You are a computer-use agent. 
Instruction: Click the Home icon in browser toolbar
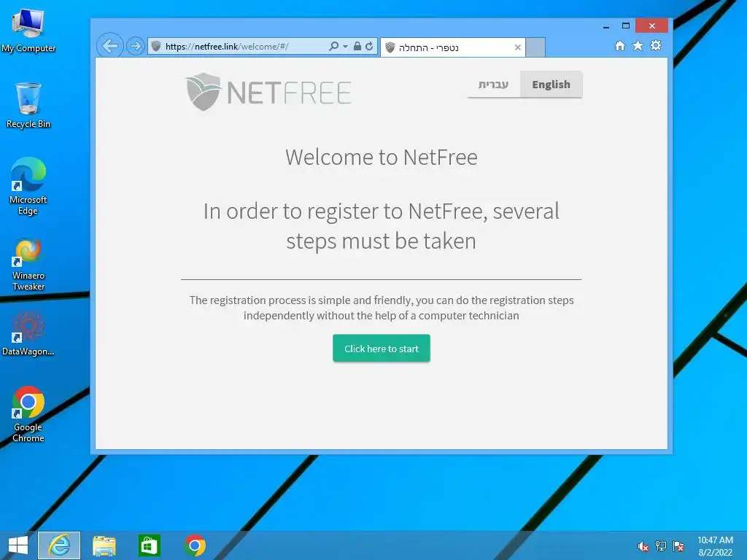tap(620, 46)
